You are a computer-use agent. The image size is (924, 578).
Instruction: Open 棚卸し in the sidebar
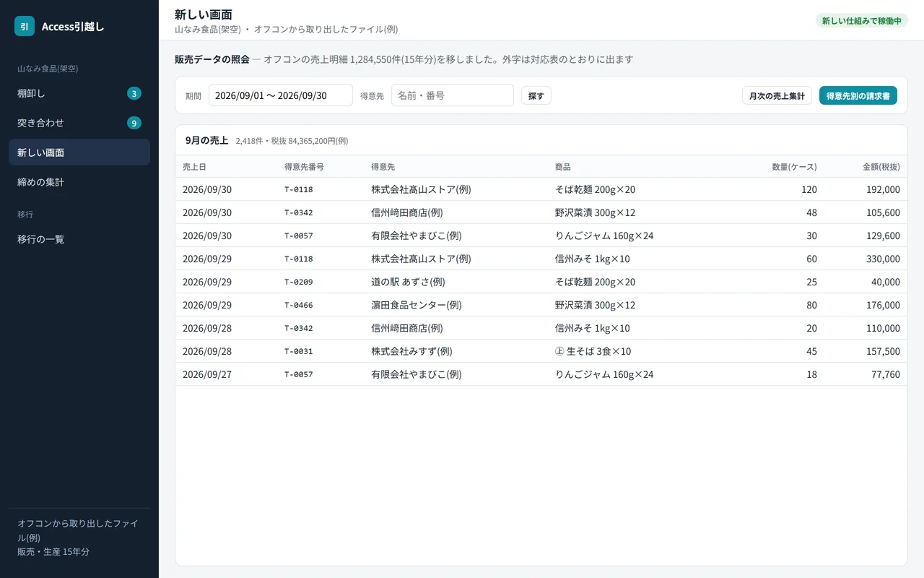tap(79, 93)
